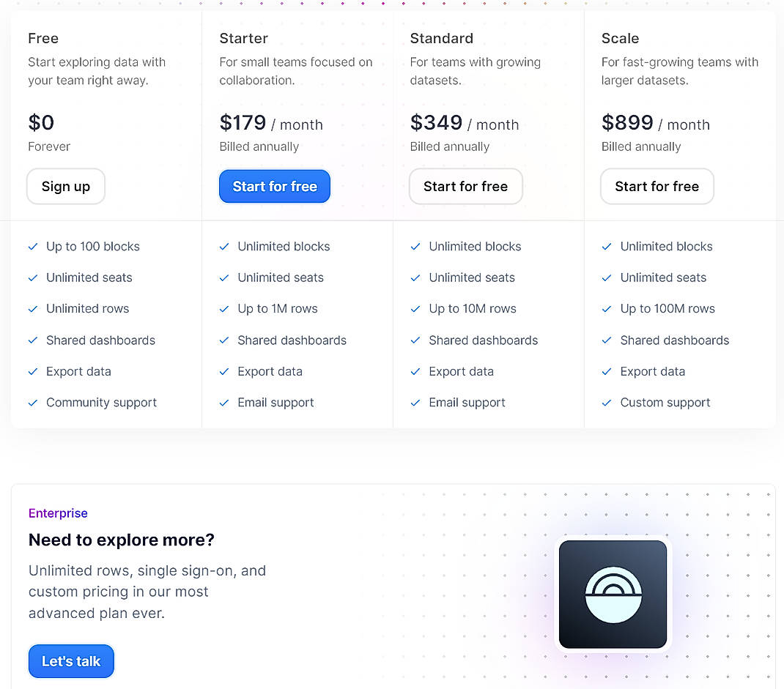Select the checkmark beside "Up to 10M rows"

click(x=415, y=309)
